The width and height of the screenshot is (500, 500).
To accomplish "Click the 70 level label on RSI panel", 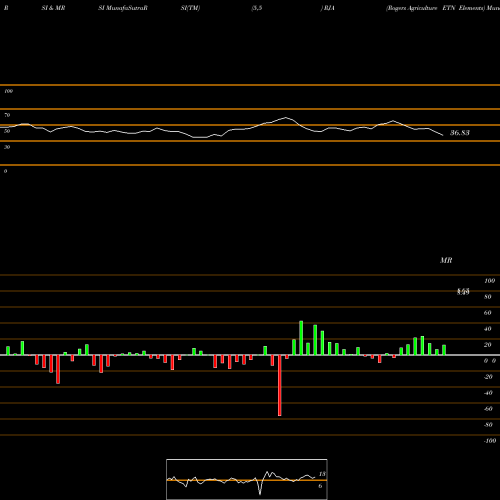I will tap(7, 115).
